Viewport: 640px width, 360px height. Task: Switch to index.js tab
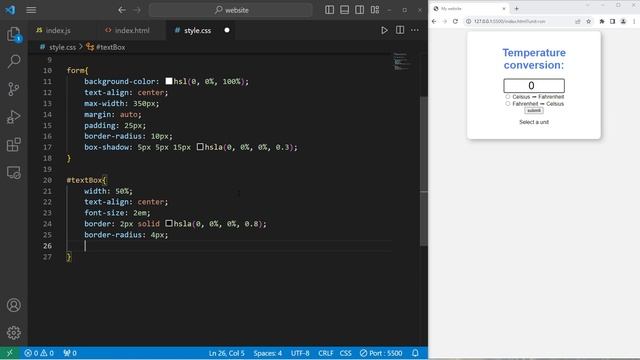[x=58, y=30]
